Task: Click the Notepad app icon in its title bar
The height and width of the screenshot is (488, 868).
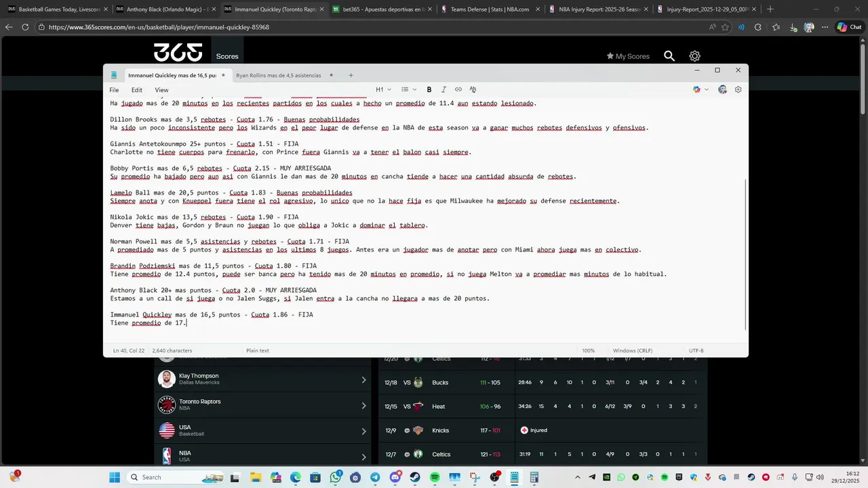Action: click(114, 75)
